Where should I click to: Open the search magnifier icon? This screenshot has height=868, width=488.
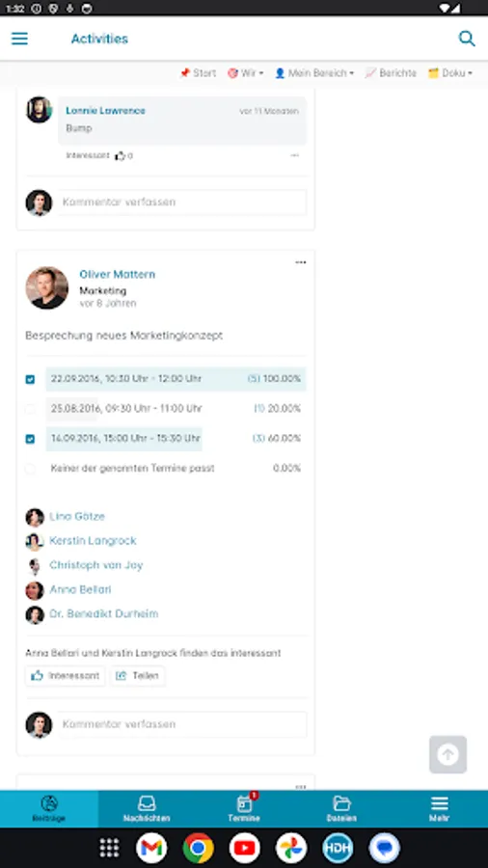467,39
